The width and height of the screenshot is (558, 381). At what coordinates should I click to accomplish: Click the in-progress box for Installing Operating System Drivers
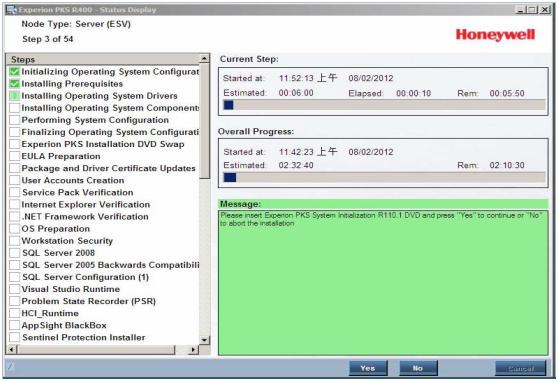[15, 96]
